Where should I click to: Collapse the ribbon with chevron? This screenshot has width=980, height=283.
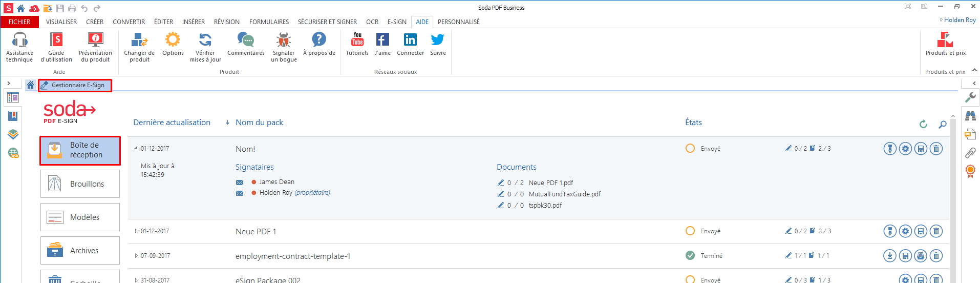point(974,70)
